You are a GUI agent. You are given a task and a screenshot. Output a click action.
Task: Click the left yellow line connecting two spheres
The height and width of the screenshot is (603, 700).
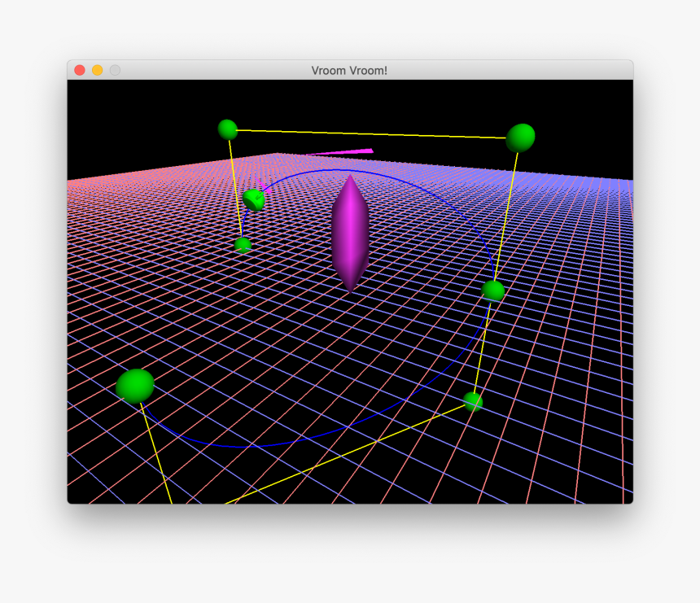235,187
